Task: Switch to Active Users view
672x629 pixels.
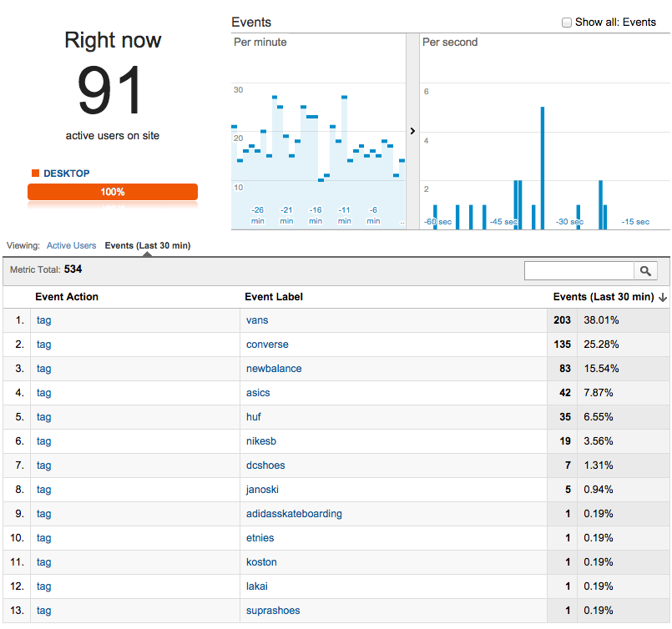Action: pos(71,245)
